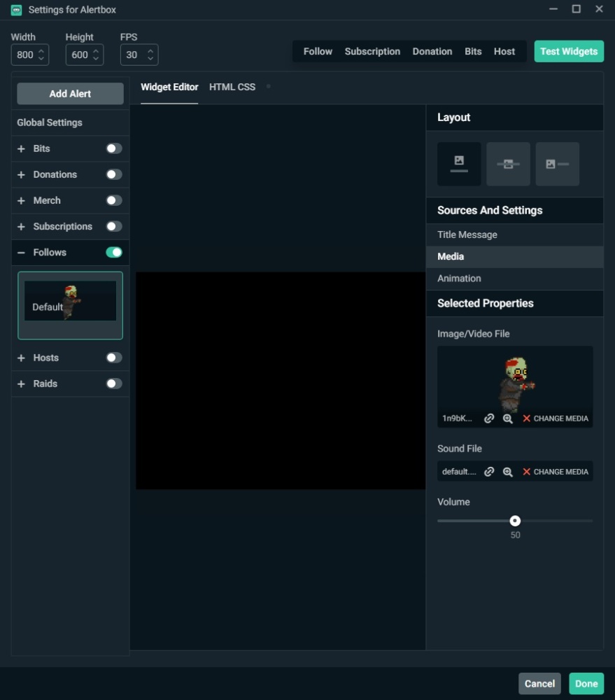Open the Animation settings entry

(x=514, y=279)
